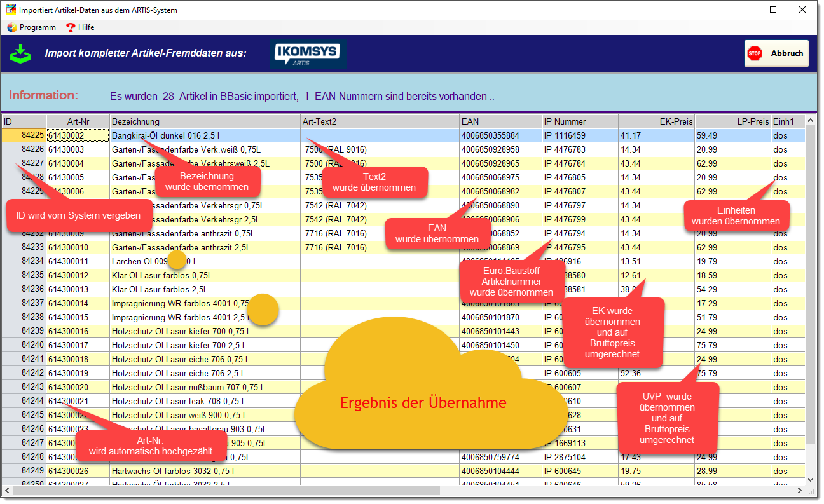Minimize the import window

coord(745,10)
